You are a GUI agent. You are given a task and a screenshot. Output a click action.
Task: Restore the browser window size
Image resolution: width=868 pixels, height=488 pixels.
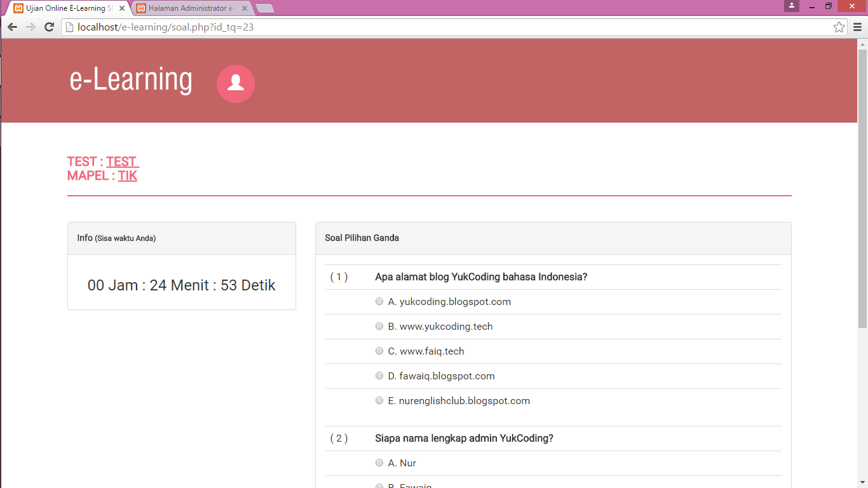829,6
